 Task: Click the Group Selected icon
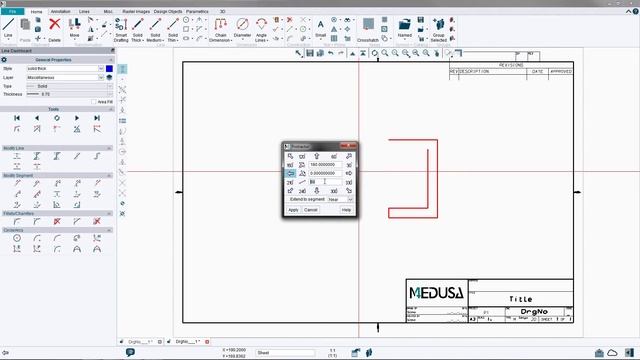[x=439, y=29]
